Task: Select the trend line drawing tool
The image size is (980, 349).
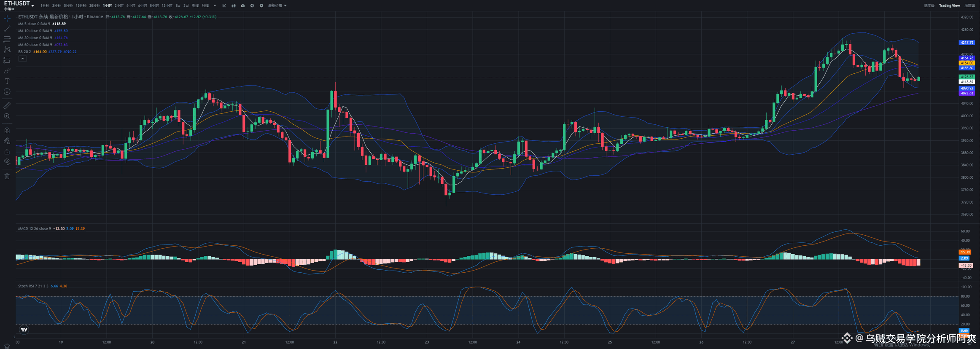Action: 7,29
